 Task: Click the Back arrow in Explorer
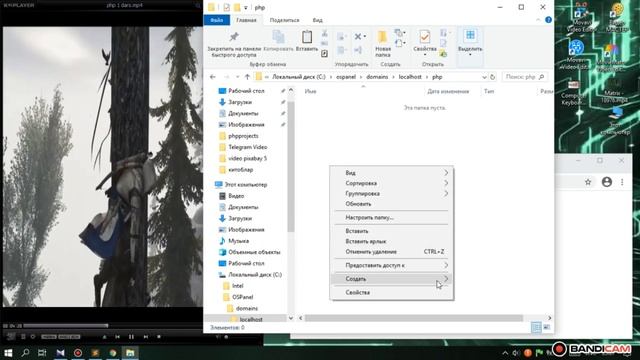213,77
